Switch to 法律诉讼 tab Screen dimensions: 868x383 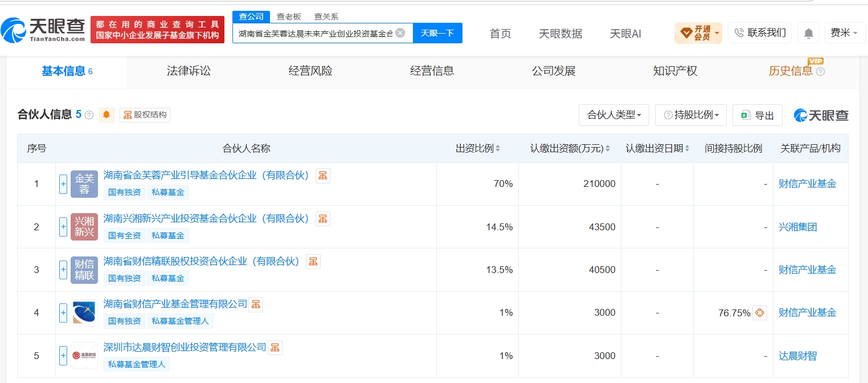pyautogui.click(x=189, y=71)
